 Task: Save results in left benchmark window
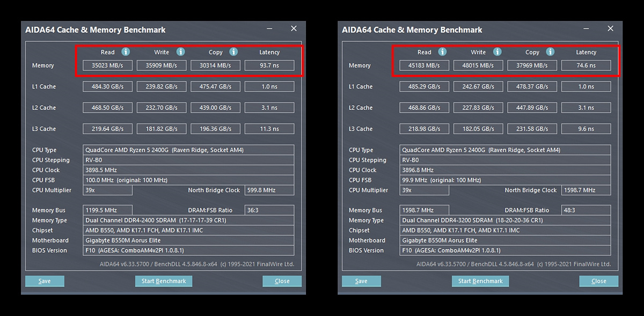click(x=45, y=281)
